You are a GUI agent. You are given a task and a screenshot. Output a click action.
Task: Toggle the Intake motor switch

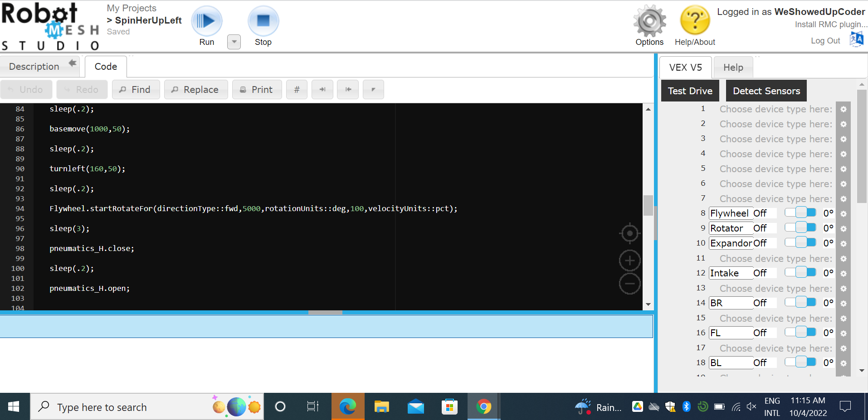800,272
